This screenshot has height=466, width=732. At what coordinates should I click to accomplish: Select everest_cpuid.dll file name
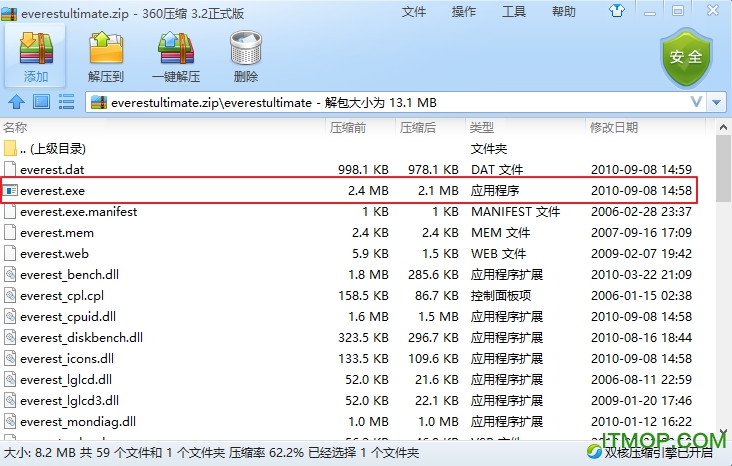[x=68, y=317]
